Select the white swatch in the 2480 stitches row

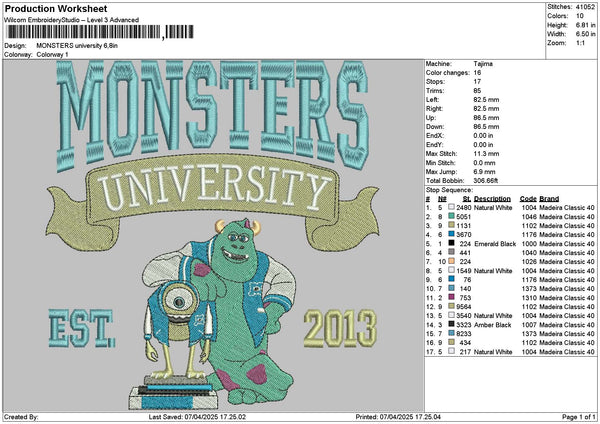coord(452,207)
